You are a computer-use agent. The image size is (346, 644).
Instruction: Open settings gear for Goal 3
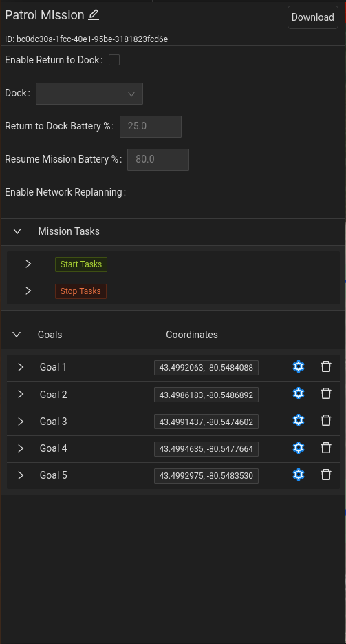(x=299, y=420)
